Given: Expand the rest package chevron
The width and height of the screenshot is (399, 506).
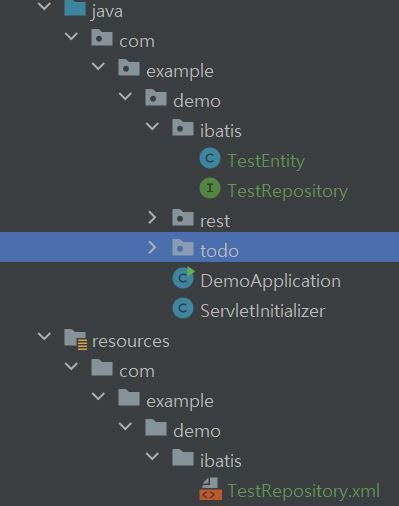Looking at the screenshot, I should 152,218.
